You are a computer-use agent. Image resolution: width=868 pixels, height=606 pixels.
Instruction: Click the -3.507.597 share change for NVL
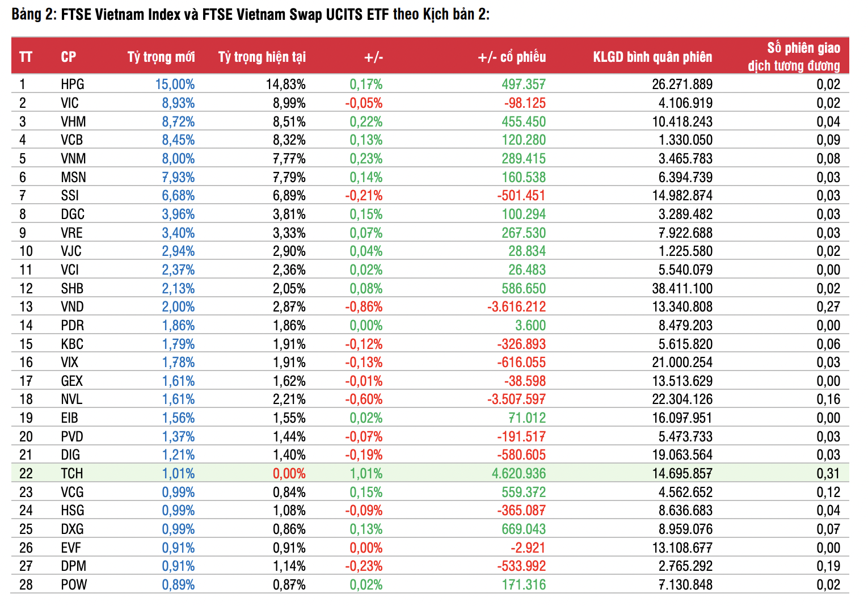pyautogui.click(x=516, y=399)
